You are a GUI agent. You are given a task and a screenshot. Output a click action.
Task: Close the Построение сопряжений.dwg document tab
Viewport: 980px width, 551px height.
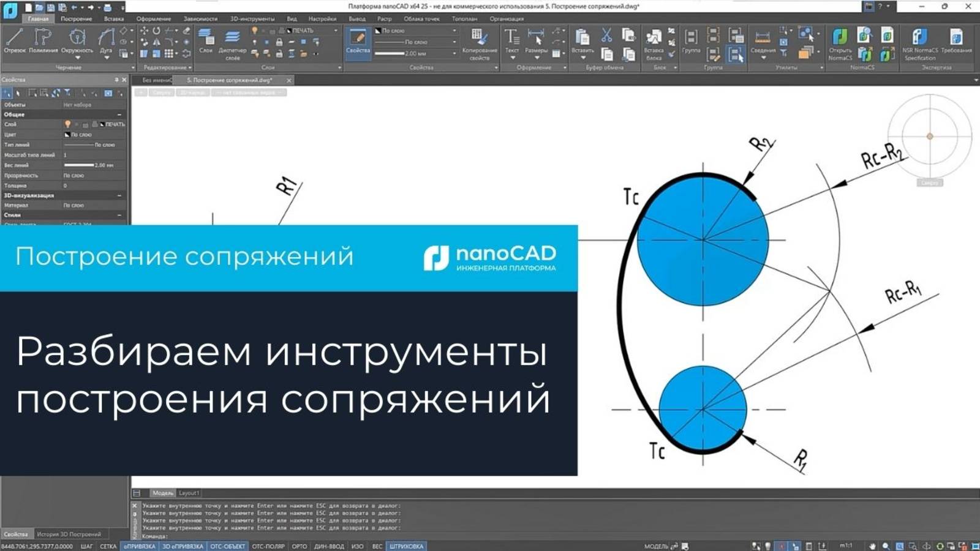[x=289, y=80]
